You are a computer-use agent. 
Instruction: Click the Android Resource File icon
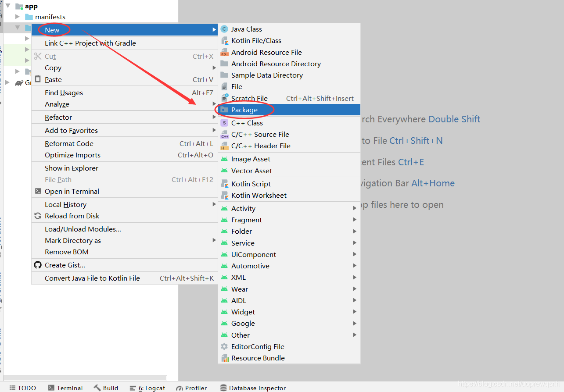point(224,52)
